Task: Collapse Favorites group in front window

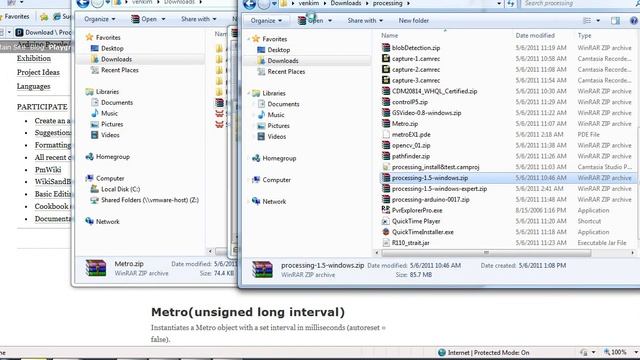Action: tap(248, 39)
